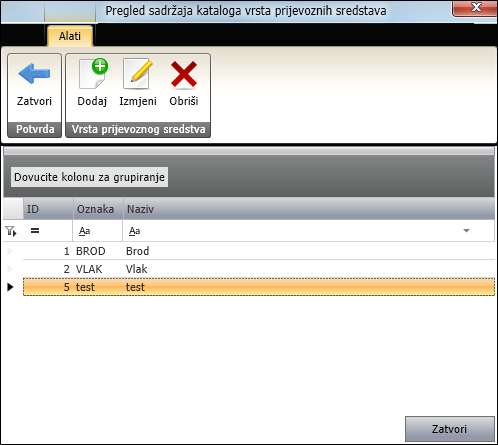This screenshot has width=498, height=445.
Task: Click the Dovucite kolonu za grupiranje panel
Action: coord(89,177)
